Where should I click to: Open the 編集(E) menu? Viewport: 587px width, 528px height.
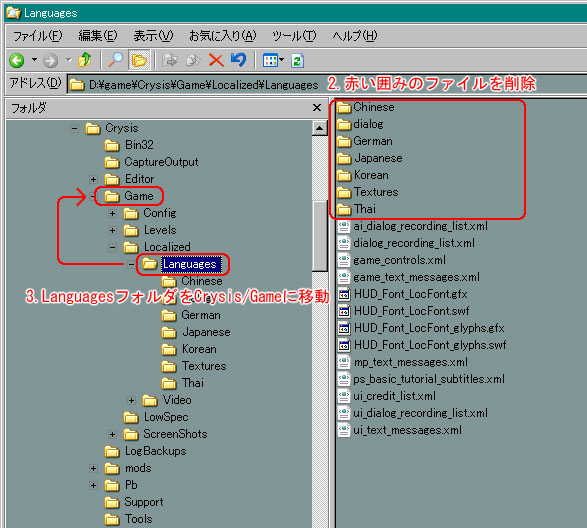point(98,36)
